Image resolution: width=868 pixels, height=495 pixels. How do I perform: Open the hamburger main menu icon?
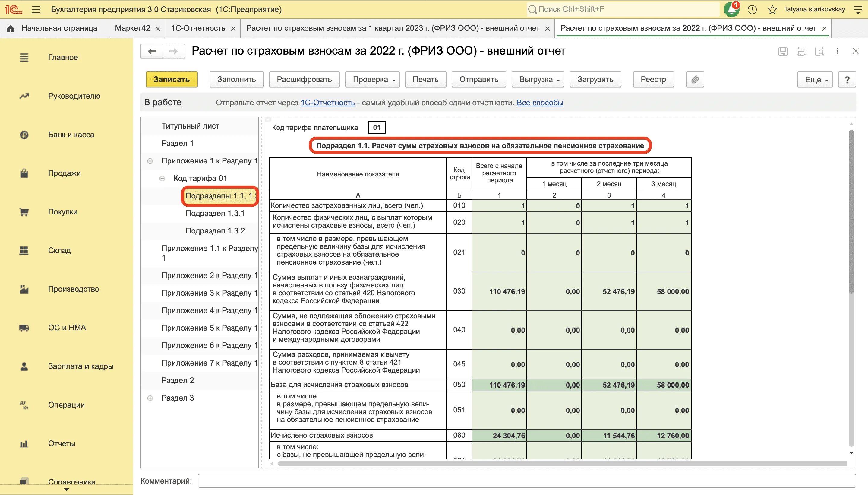pos(36,10)
